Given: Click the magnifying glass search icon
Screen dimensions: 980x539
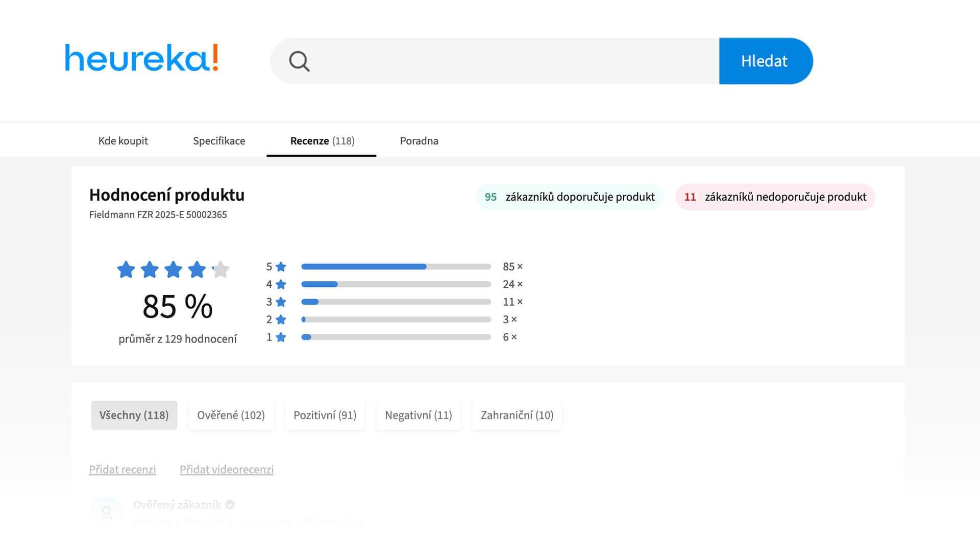Looking at the screenshot, I should point(299,61).
